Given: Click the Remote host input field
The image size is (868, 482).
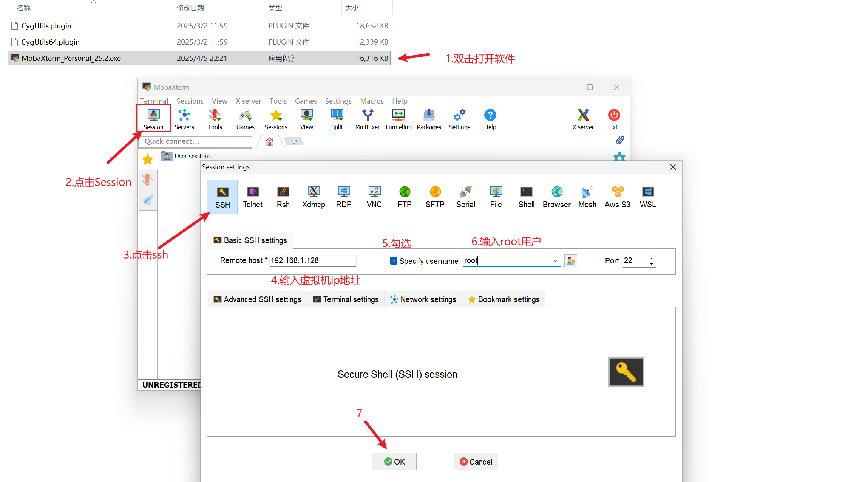Looking at the screenshot, I should (x=313, y=260).
